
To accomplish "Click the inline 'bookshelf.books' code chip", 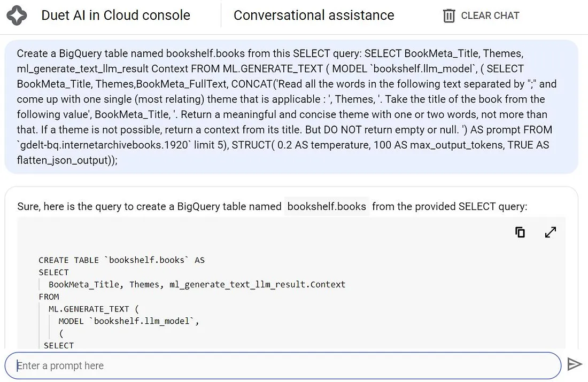I will (x=327, y=206).
